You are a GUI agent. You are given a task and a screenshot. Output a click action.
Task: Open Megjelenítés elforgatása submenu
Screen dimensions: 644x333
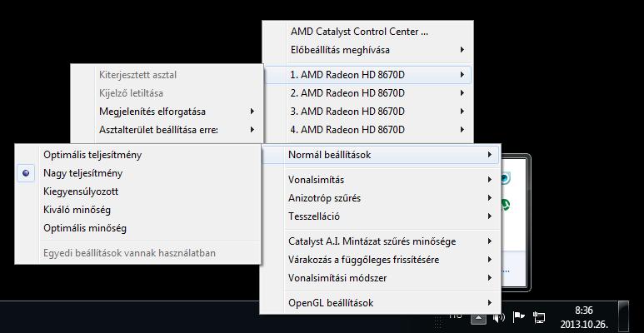[x=167, y=112]
